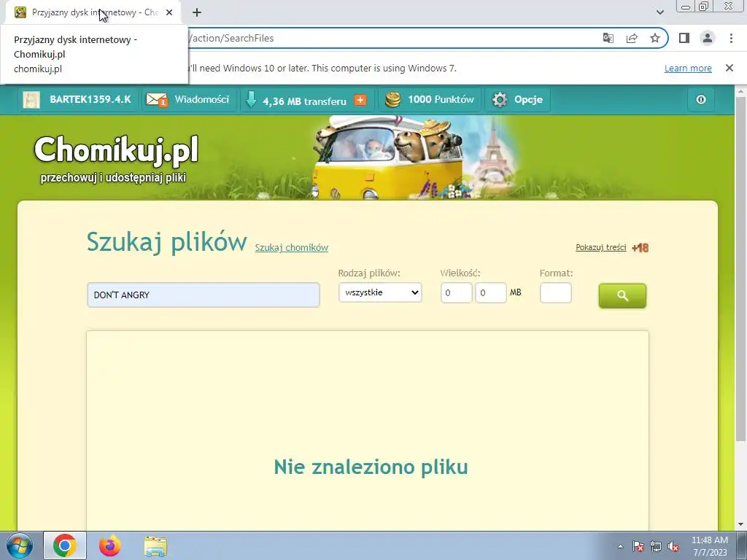
Task: Click the gear Opcje icon
Action: [x=500, y=99]
